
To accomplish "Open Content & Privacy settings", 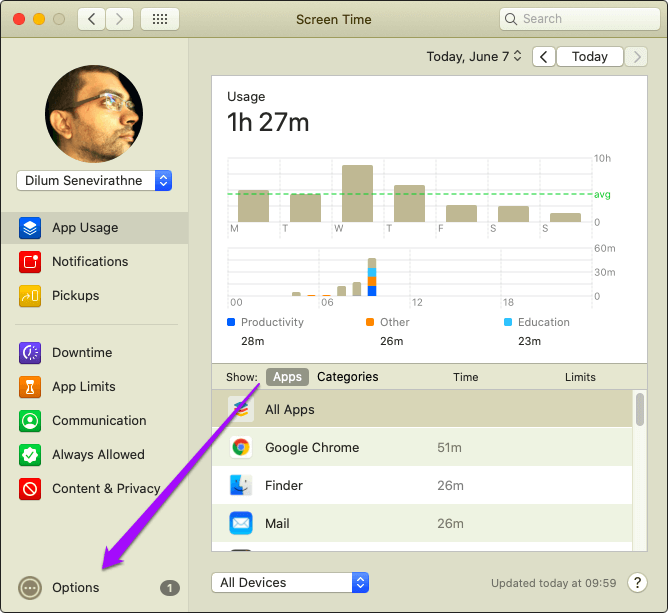I will pyautogui.click(x=105, y=489).
